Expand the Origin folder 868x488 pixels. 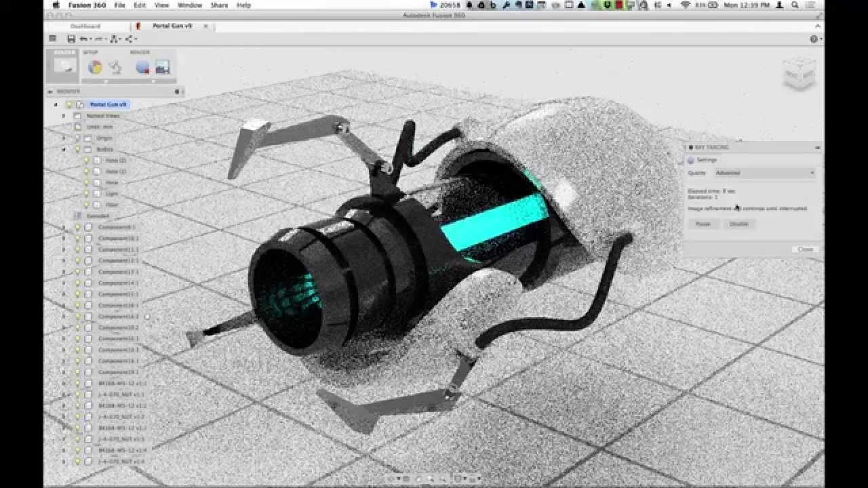tap(64, 138)
